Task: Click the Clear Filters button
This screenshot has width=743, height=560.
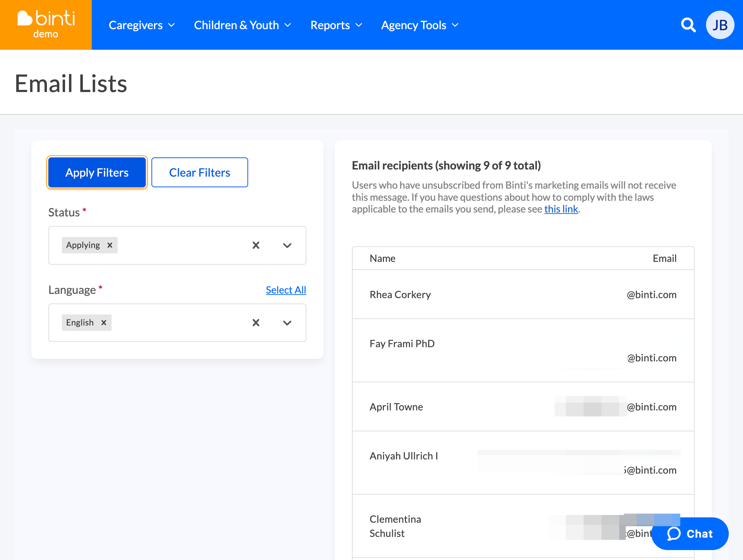Action: pyautogui.click(x=200, y=172)
